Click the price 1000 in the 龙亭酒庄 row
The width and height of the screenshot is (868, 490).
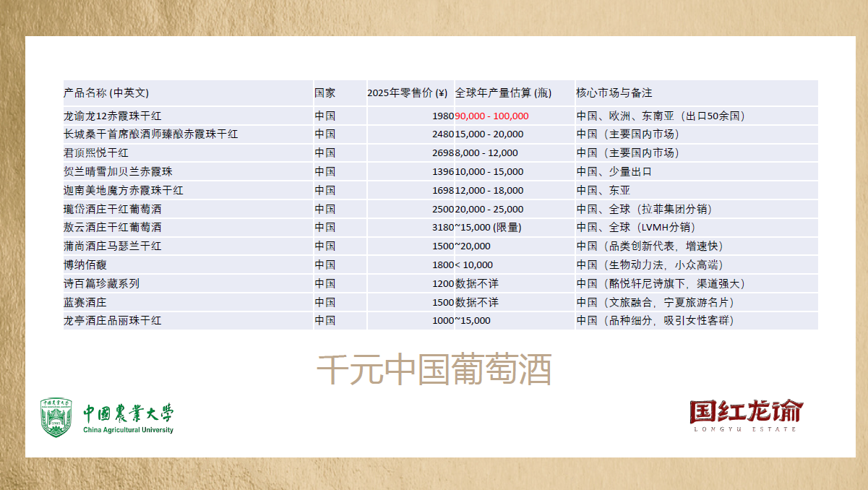coord(443,321)
